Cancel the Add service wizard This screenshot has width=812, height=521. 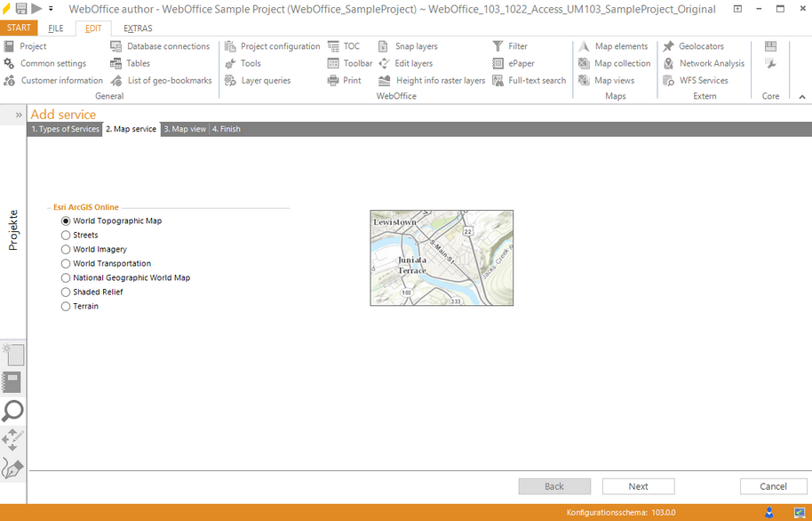[x=773, y=486]
